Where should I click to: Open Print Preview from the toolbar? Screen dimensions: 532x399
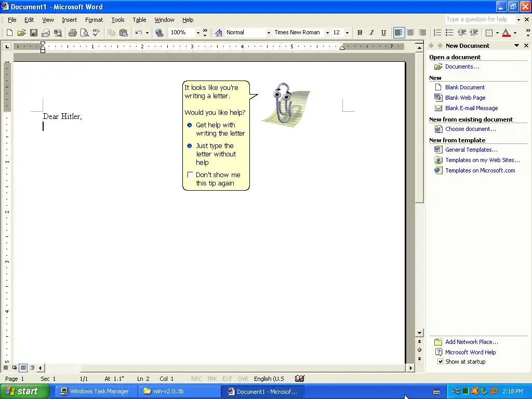[85, 33]
